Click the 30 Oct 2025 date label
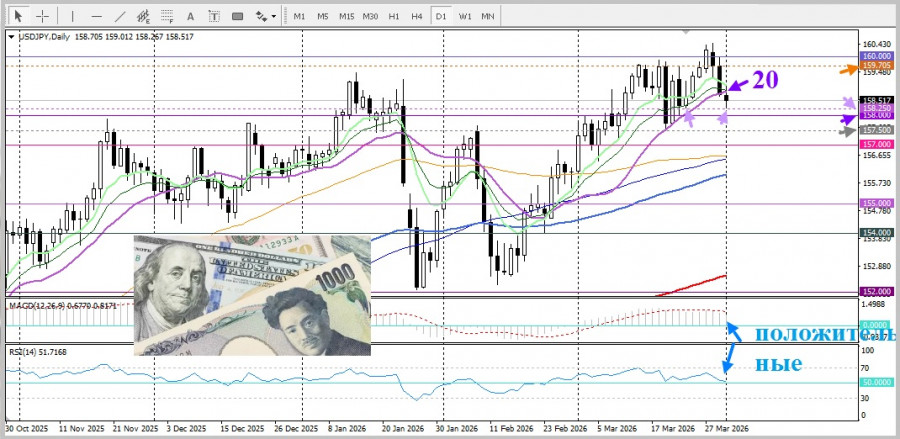 click(x=26, y=429)
